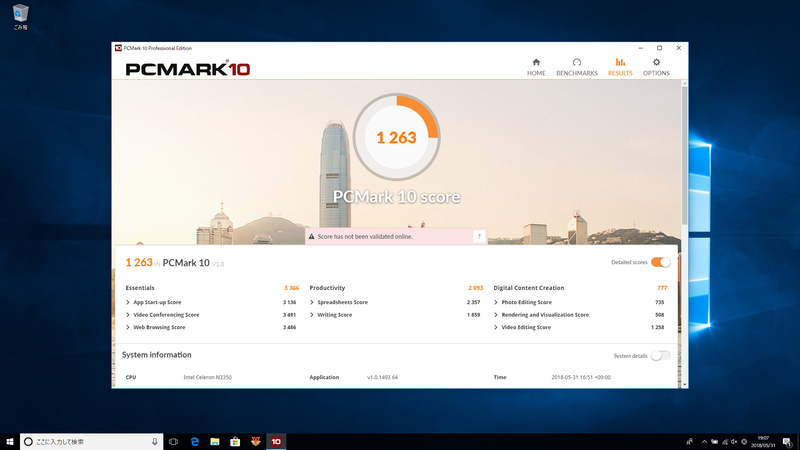Open File Explorer from taskbar

tap(215, 441)
